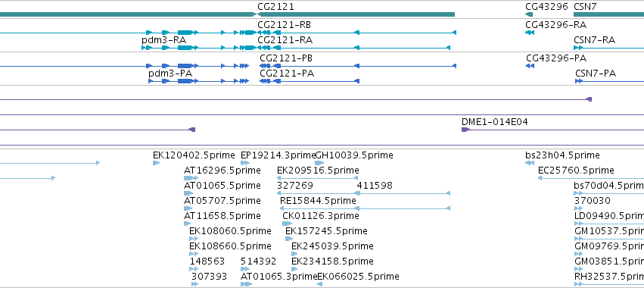Select the CK01126.3prime EST glyph

pos(287,224)
